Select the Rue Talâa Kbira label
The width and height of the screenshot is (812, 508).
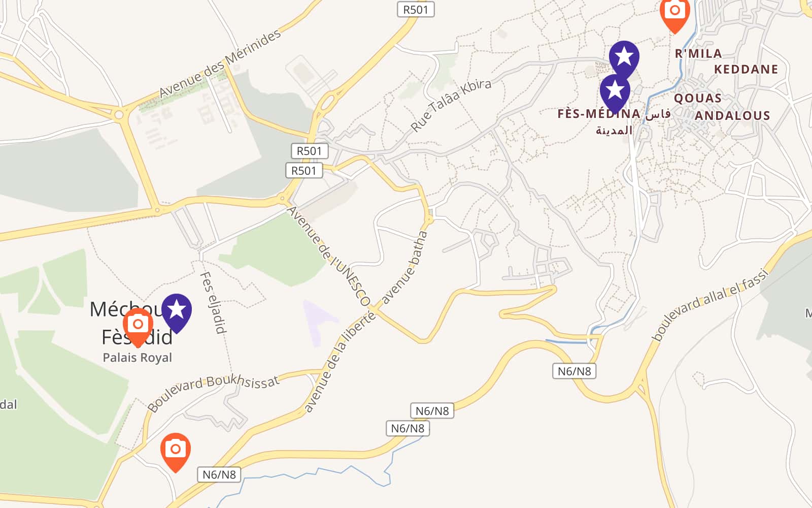(451, 105)
